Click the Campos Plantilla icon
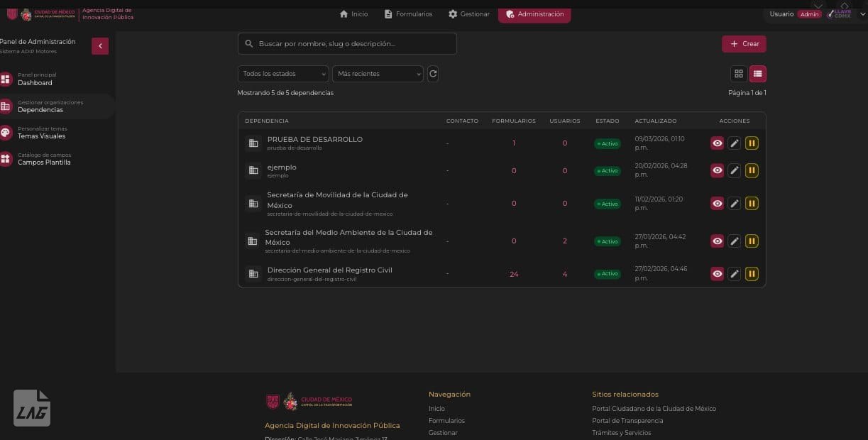 point(6,159)
